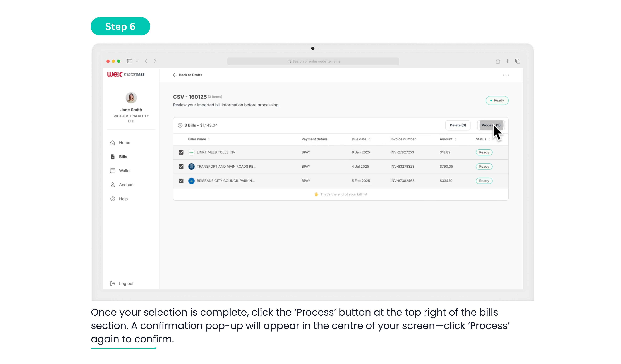Click the clear selection X icon
This screenshot has height=364, width=621.
point(180,125)
